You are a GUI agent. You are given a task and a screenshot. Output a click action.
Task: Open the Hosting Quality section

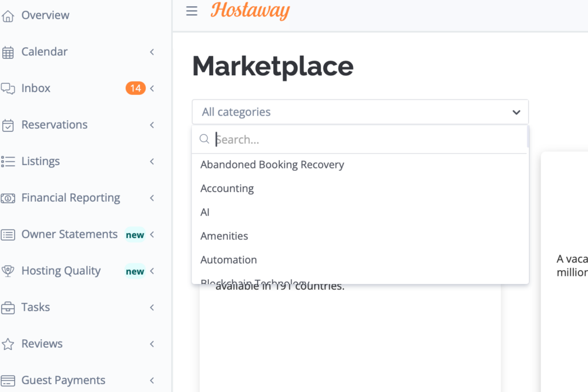(x=61, y=271)
